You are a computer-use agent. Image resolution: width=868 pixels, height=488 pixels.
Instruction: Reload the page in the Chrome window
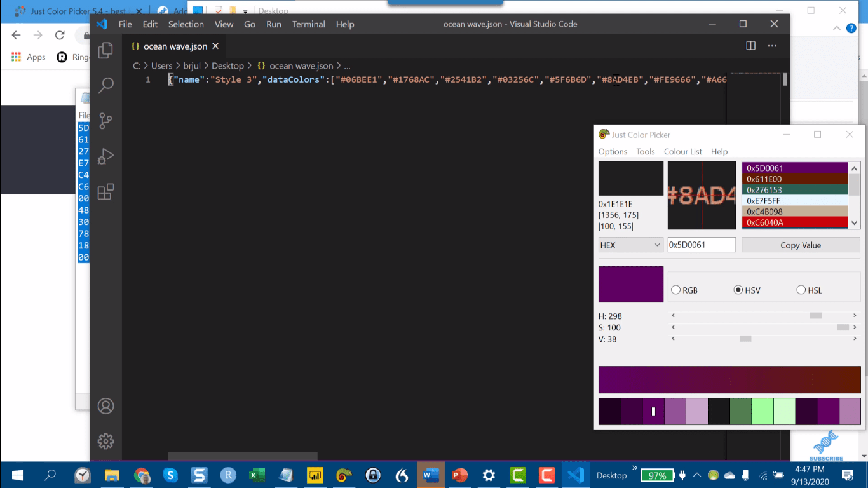[60, 35]
